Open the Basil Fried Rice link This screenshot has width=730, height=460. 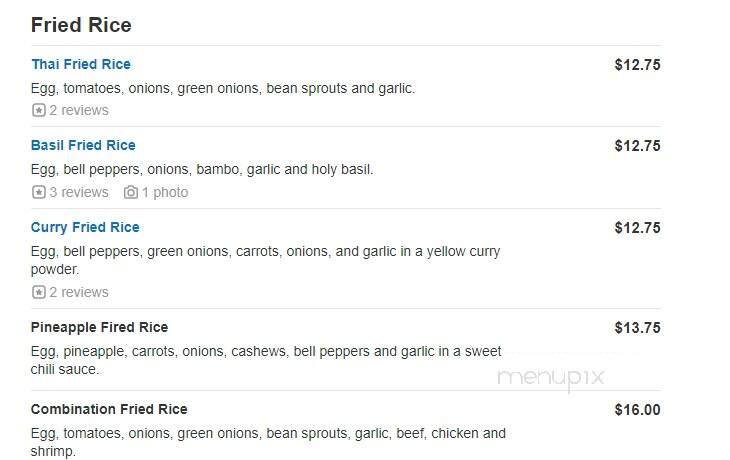pyautogui.click(x=83, y=145)
